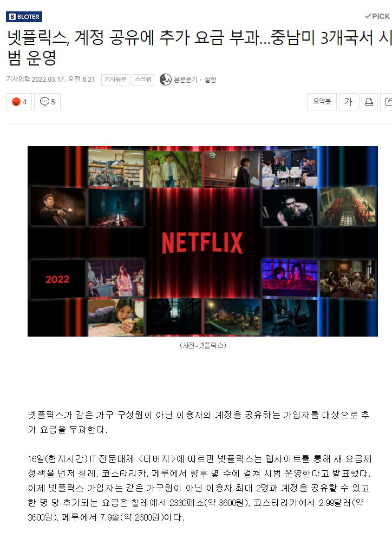Click the print icon
392x539 pixels.
click(369, 102)
